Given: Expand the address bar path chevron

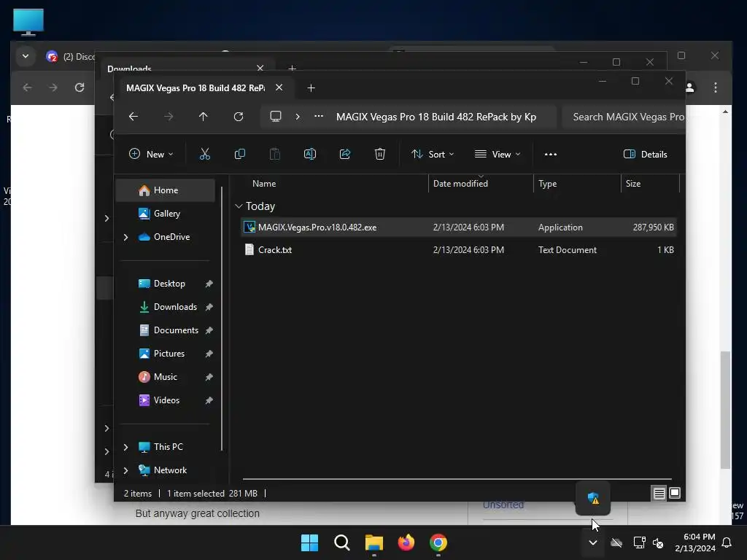Looking at the screenshot, I should coord(298,117).
